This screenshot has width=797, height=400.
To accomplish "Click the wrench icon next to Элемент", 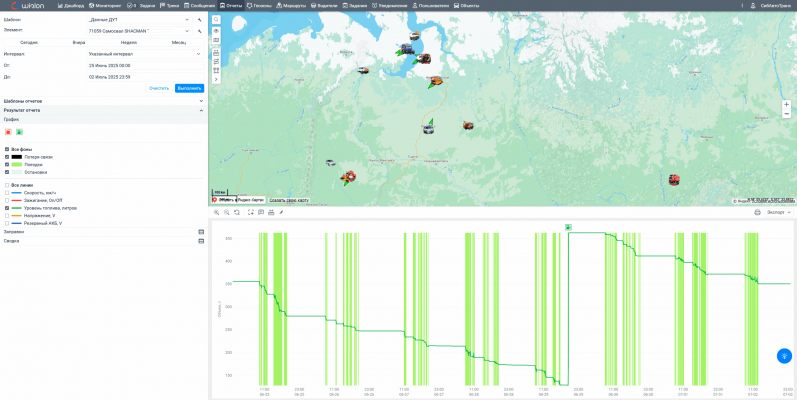I will click(x=200, y=31).
